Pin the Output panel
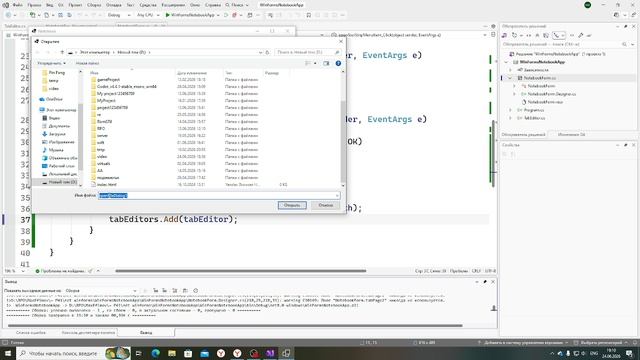The width and height of the screenshot is (640, 360). [x=485, y=282]
